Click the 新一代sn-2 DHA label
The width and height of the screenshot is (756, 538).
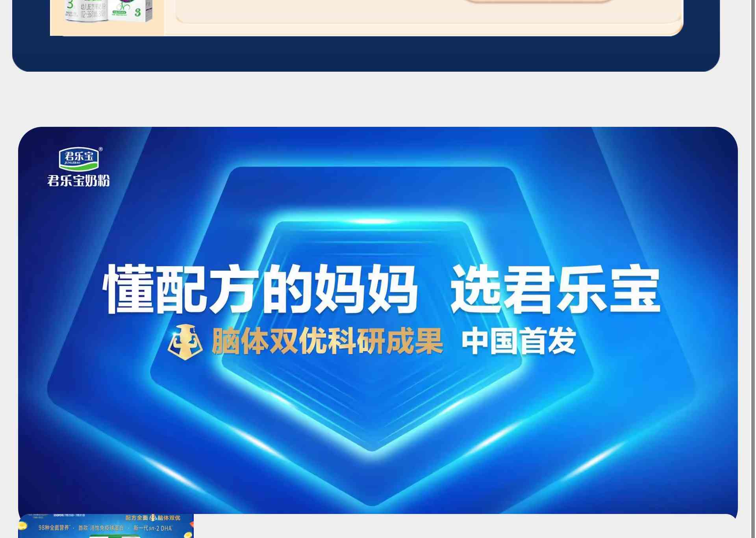(153, 528)
